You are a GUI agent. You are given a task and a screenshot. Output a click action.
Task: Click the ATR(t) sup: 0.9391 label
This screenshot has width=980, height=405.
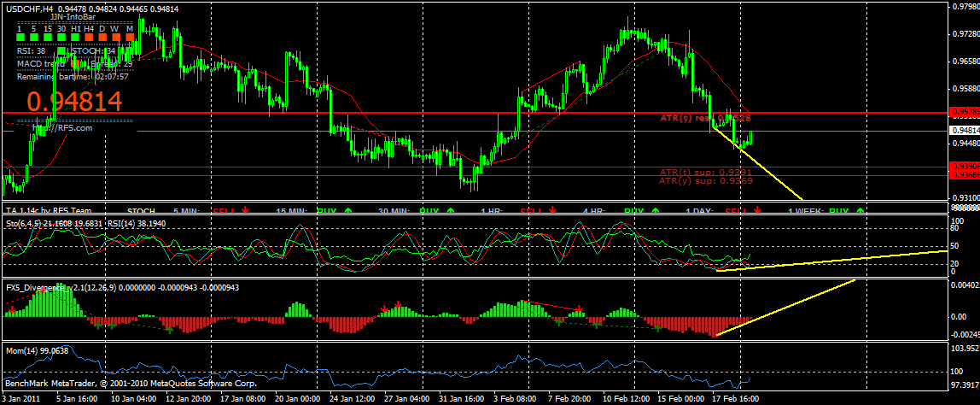[x=706, y=172]
